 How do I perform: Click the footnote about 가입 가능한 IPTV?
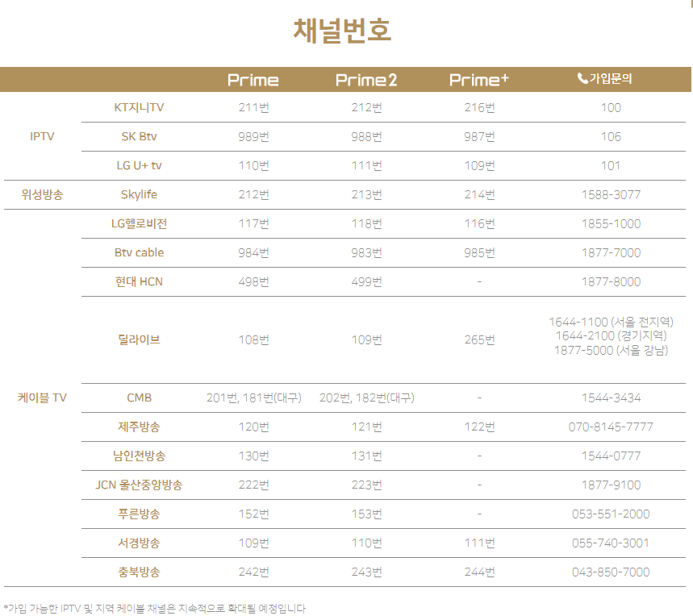click(154, 609)
